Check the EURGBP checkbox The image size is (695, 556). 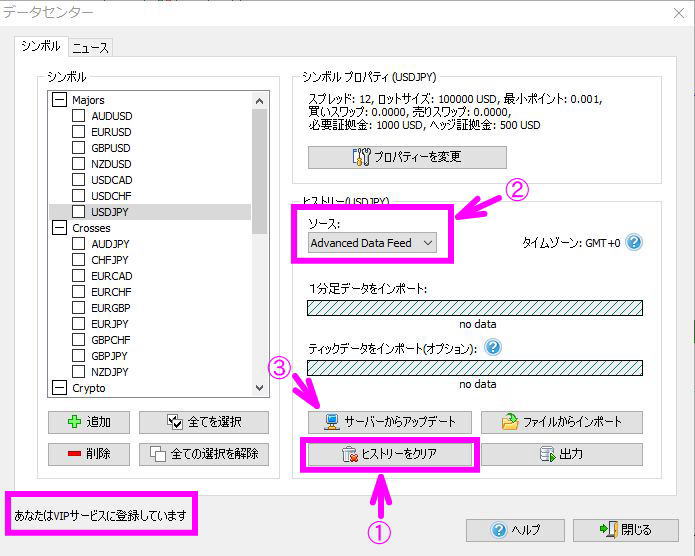(78, 308)
